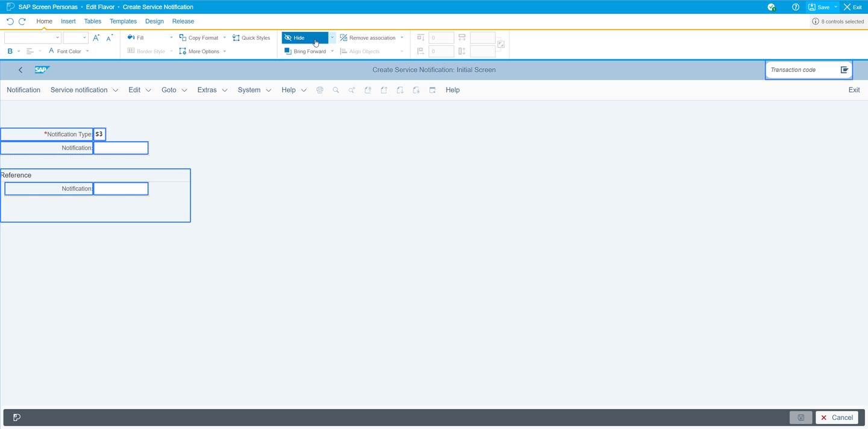Click the printer icon in toolbar
The height and width of the screenshot is (429, 868).
point(320,90)
